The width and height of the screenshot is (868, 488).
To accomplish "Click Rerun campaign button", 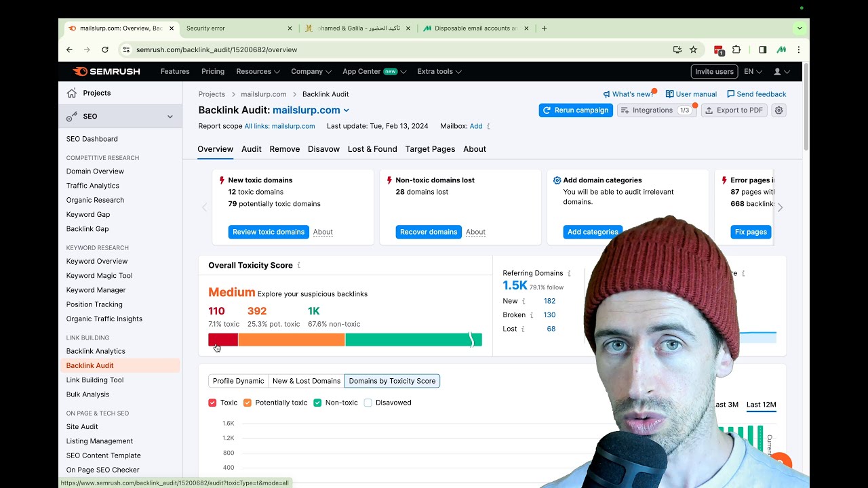I will 576,110.
